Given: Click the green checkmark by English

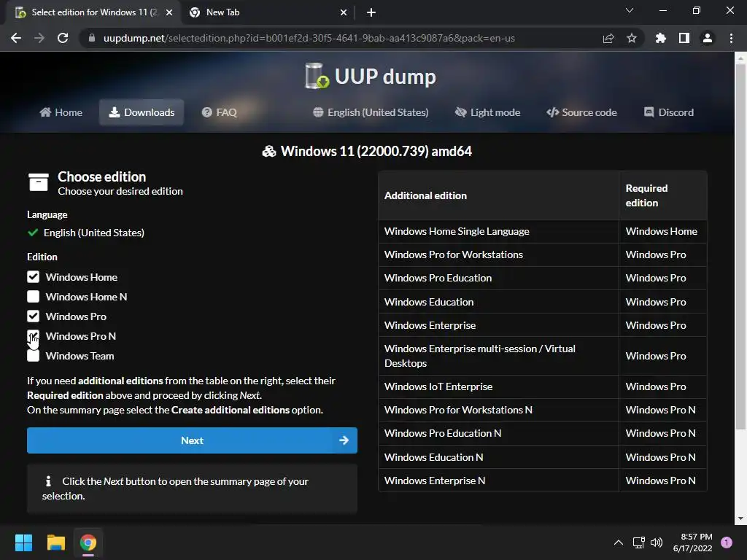Looking at the screenshot, I should click(33, 233).
